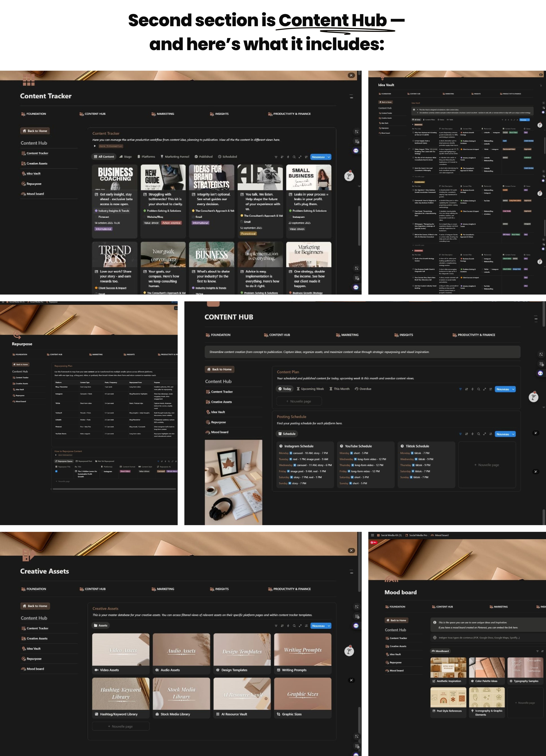Expand More Information under How to Repurpose Content
Viewport: 546px width, 756px height.
(x=56, y=455)
